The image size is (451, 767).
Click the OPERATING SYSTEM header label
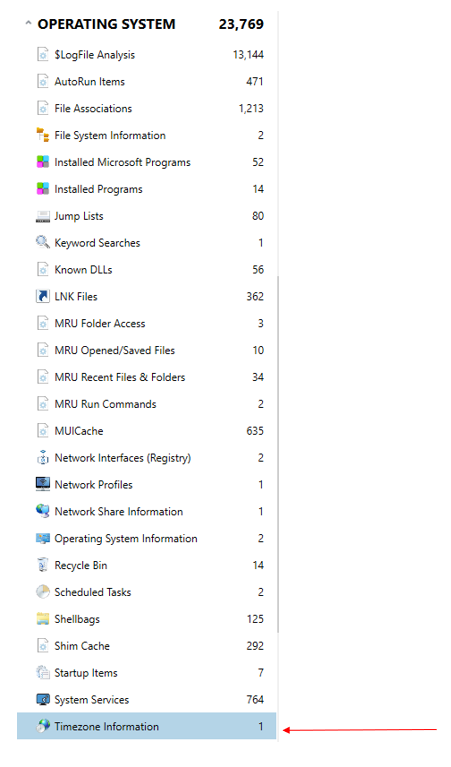click(x=106, y=24)
